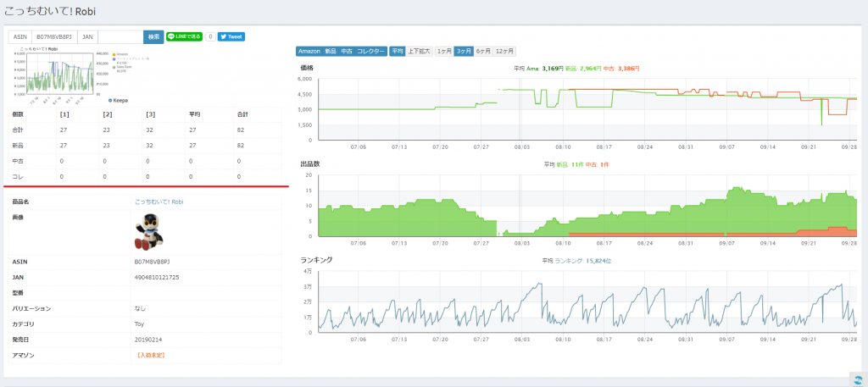Switch chart range to 12ヶ月

[505, 52]
